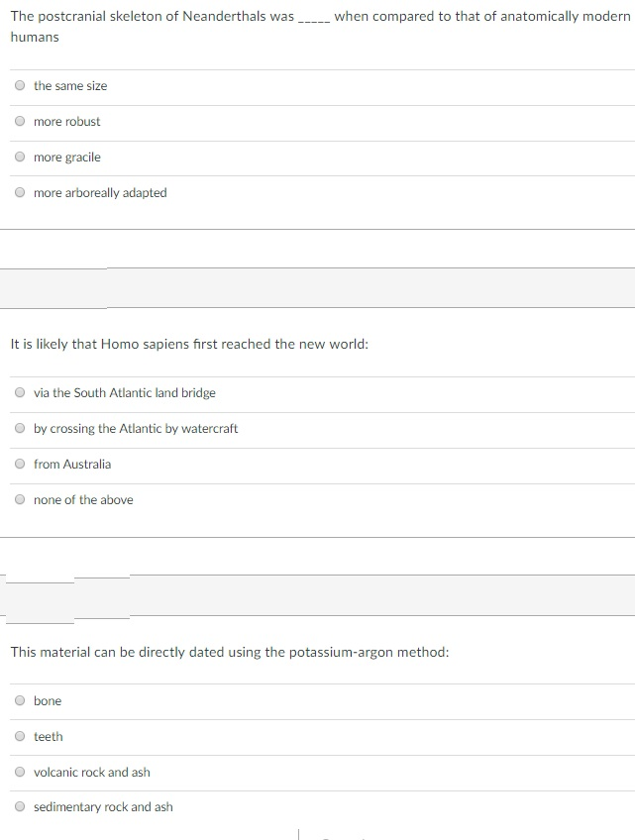Click the gray divider below first question
This screenshot has height=840, width=635.
pos(317,287)
